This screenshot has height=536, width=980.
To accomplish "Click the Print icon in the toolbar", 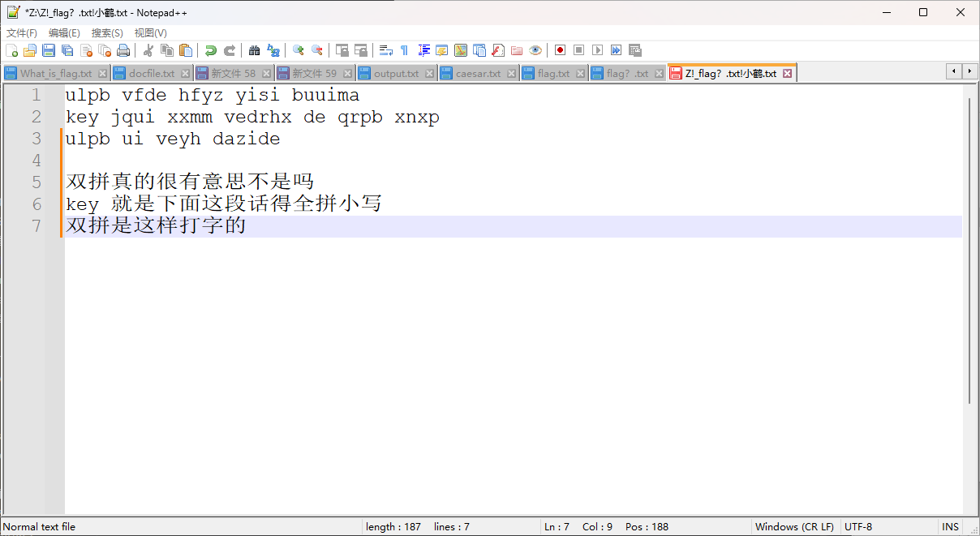I will tap(123, 50).
